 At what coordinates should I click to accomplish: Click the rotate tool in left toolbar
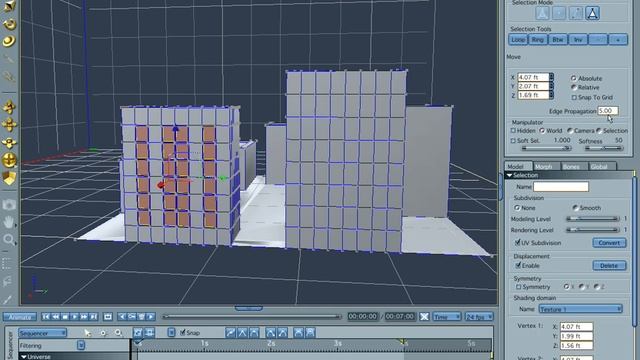(9, 24)
